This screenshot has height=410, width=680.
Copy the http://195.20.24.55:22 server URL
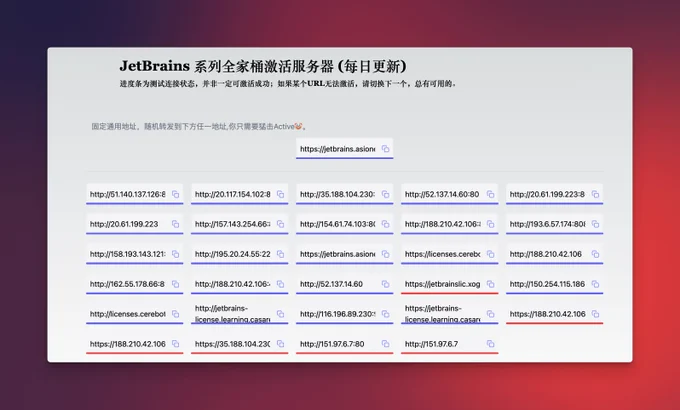click(281, 254)
